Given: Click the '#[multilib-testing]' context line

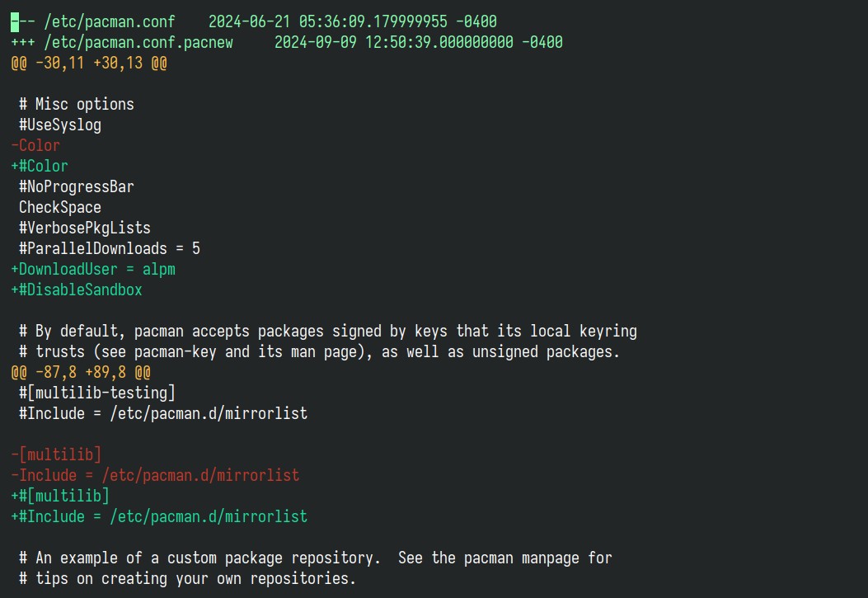Looking at the screenshot, I should pyautogui.click(x=97, y=393).
